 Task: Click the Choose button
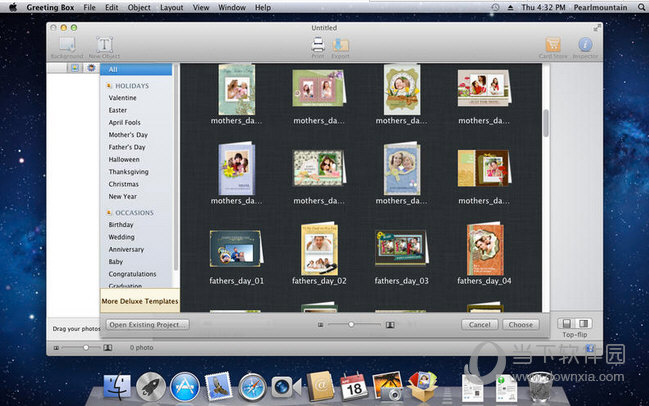(521, 325)
